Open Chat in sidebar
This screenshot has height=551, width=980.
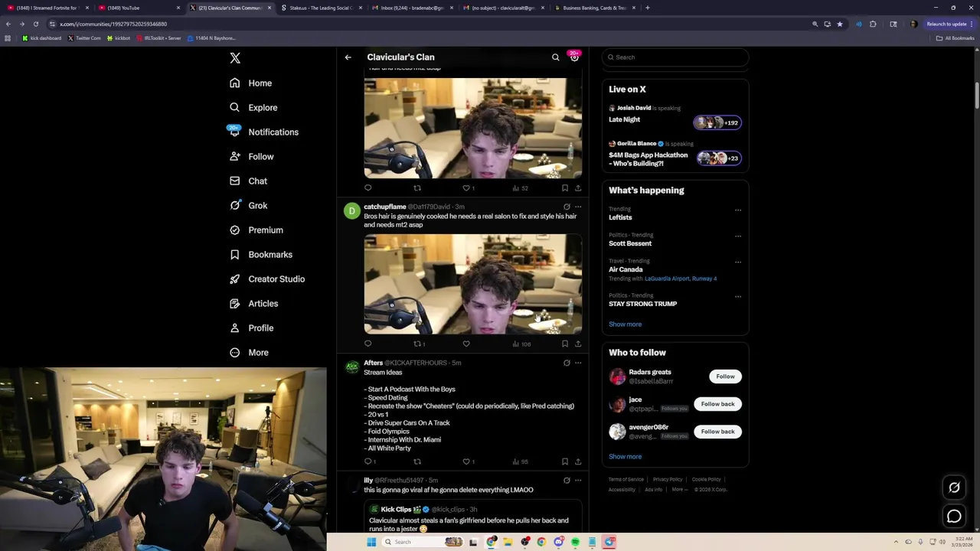tap(248, 181)
